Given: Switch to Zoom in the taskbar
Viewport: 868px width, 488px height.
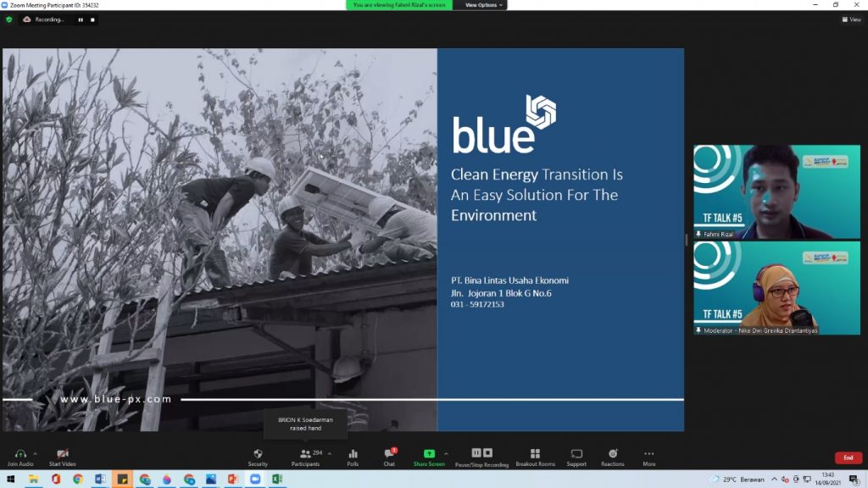Looking at the screenshot, I should coord(255,480).
